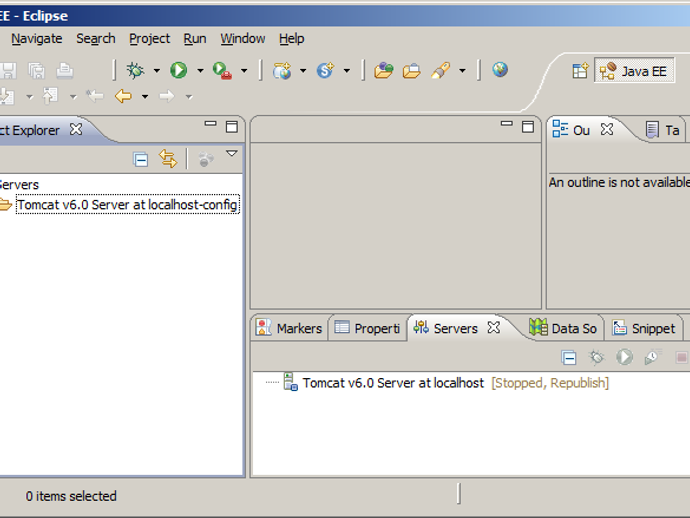Open the Search menu
This screenshot has width=690, height=518.
(95, 39)
